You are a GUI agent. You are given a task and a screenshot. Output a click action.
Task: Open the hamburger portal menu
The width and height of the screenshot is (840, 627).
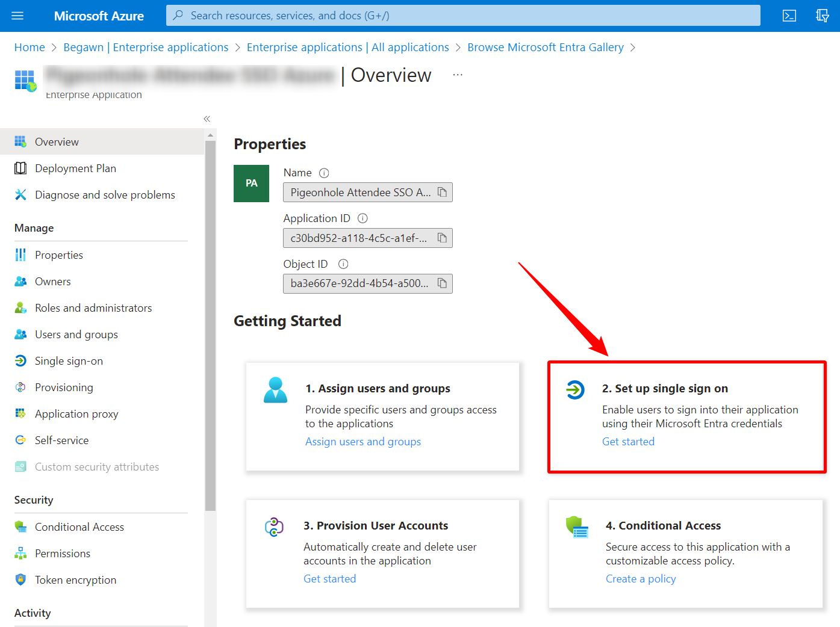tap(17, 16)
